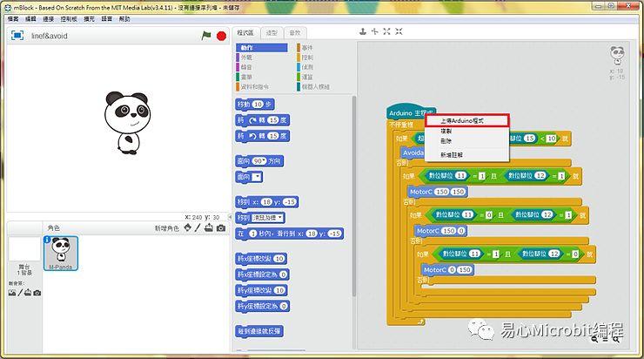Open the 擴充 menu
This screenshot has height=359, width=644.
(89, 19)
